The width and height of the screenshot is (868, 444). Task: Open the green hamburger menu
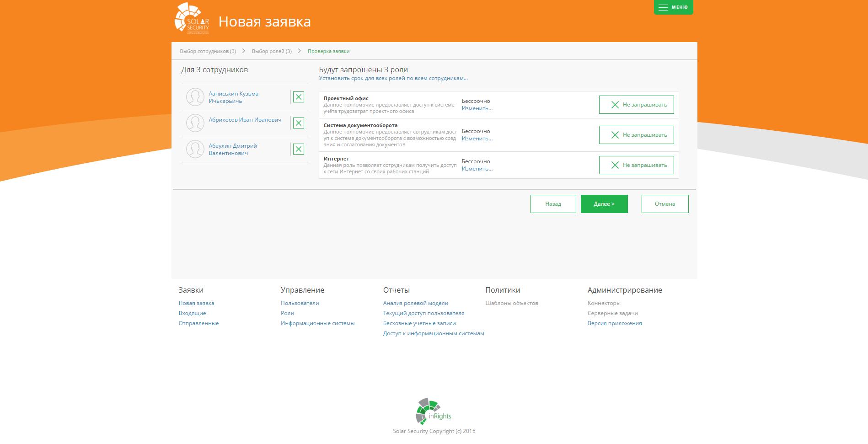tap(673, 7)
